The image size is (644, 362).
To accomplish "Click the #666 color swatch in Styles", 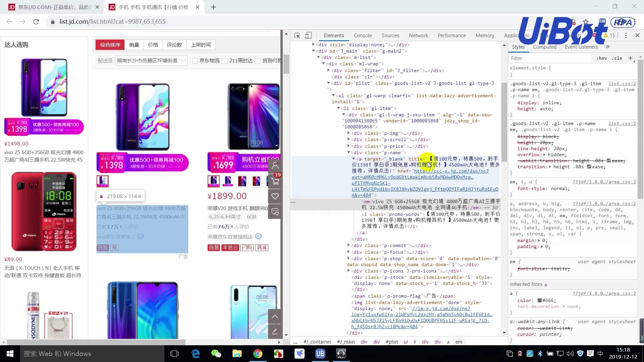I will pyautogui.click(x=539, y=300).
